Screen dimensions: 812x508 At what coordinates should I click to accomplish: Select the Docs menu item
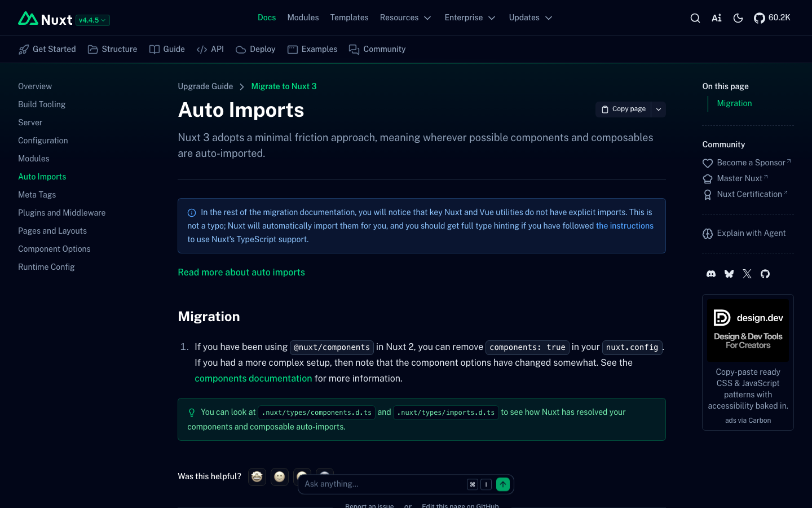click(267, 17)
